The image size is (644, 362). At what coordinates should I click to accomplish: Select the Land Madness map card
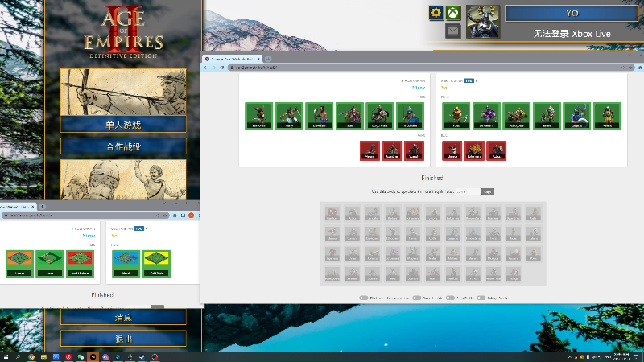80,264
